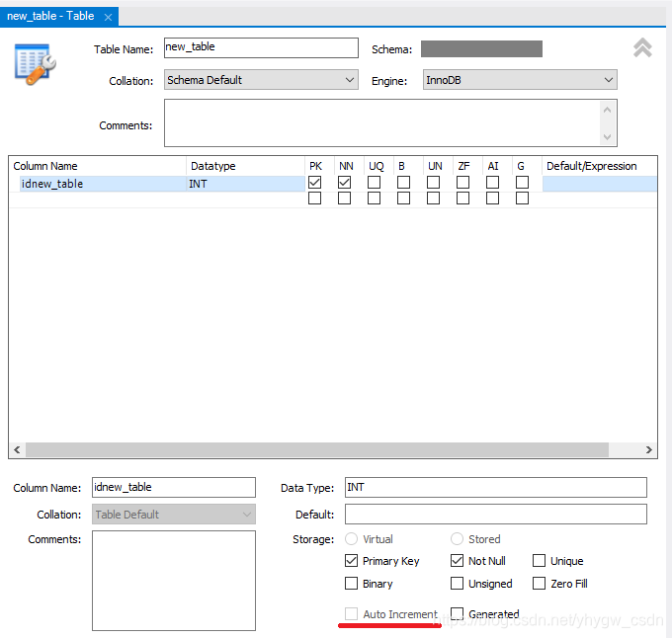This screenshot has height=638, width=672.
Task: Open the column Collation Table Default dropdown
Action: click(x=174, y=514)
